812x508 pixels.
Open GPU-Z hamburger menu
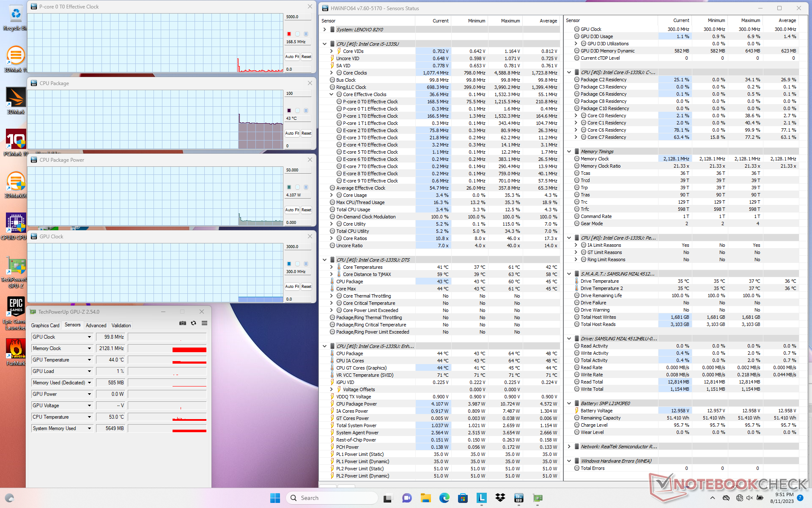pyautogui.click(x=204, y=323)
